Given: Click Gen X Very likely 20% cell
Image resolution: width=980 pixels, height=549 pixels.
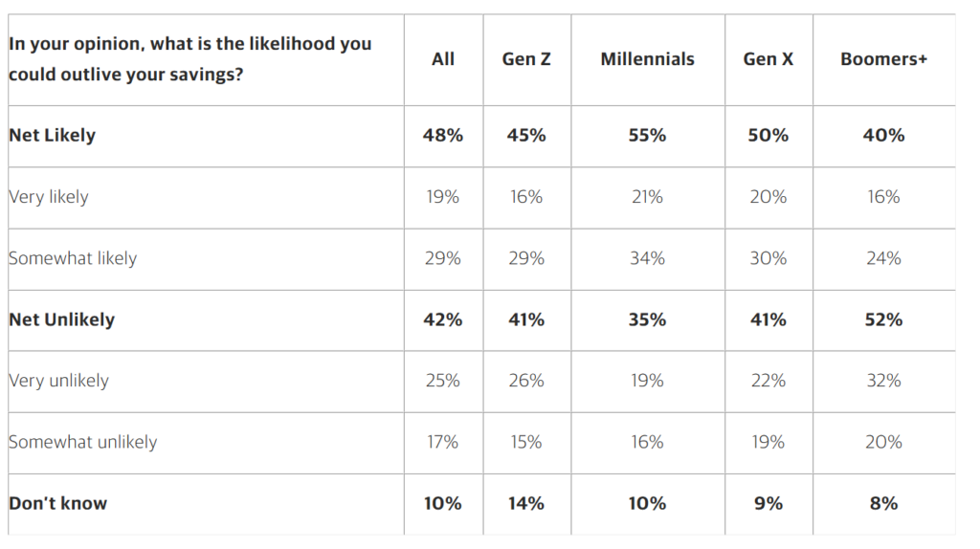Looking at the screenshot, I should pyautogui.click(x=768, y=197).
